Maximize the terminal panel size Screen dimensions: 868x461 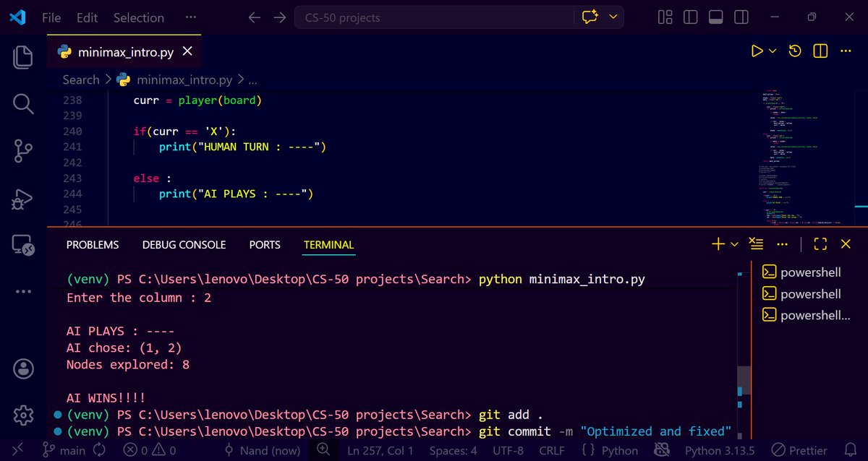pos(820,244)
